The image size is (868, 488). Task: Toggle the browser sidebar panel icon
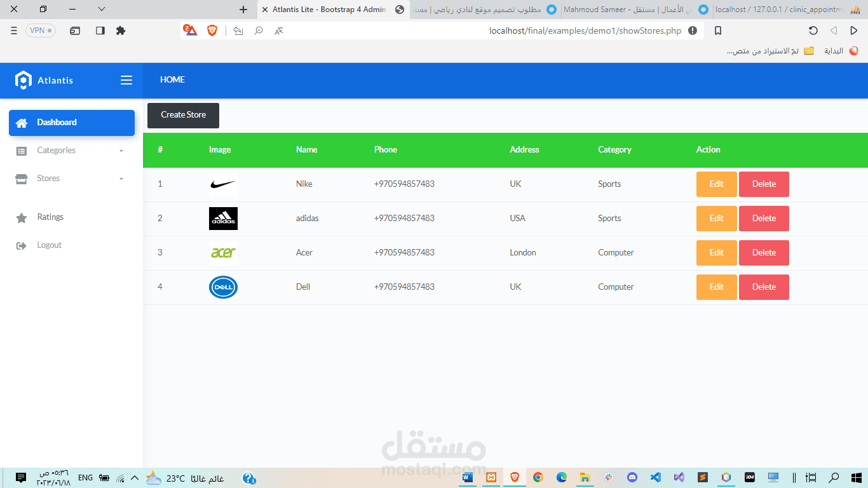pyautogui.click(x=100, y=30)
